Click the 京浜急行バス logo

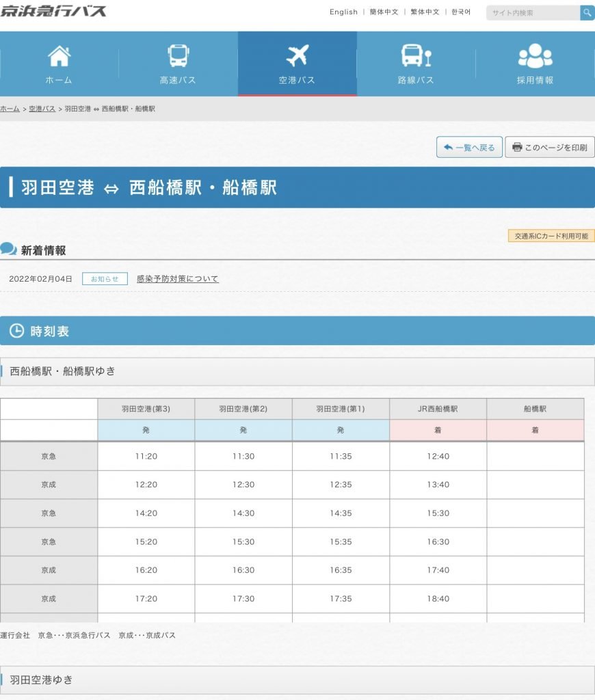click(x=53, y=11)
